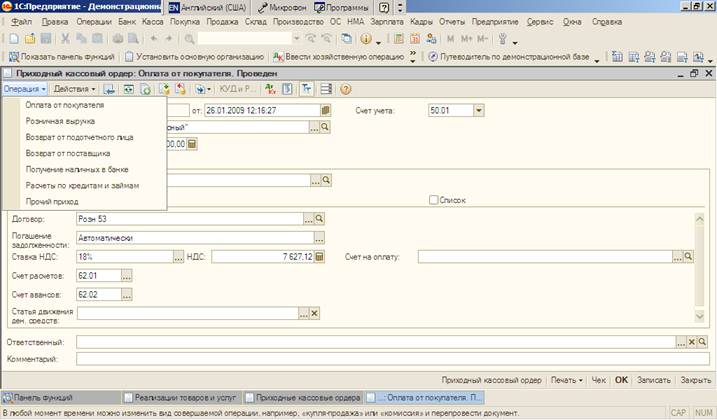
Task: Click Установить основную организацию
Action: (195, 57)
